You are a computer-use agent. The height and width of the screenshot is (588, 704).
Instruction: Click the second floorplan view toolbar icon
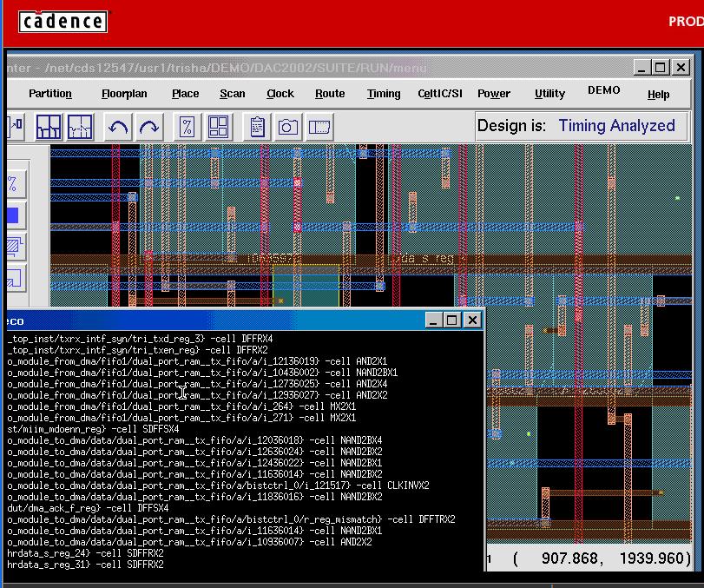click(80, 128)
